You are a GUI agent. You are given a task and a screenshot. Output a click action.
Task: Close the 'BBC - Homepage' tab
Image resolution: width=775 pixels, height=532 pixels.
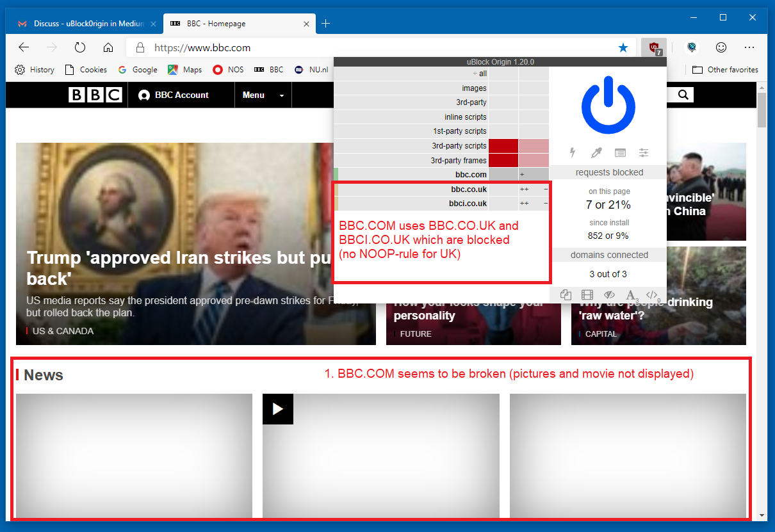tap(306, 24)
